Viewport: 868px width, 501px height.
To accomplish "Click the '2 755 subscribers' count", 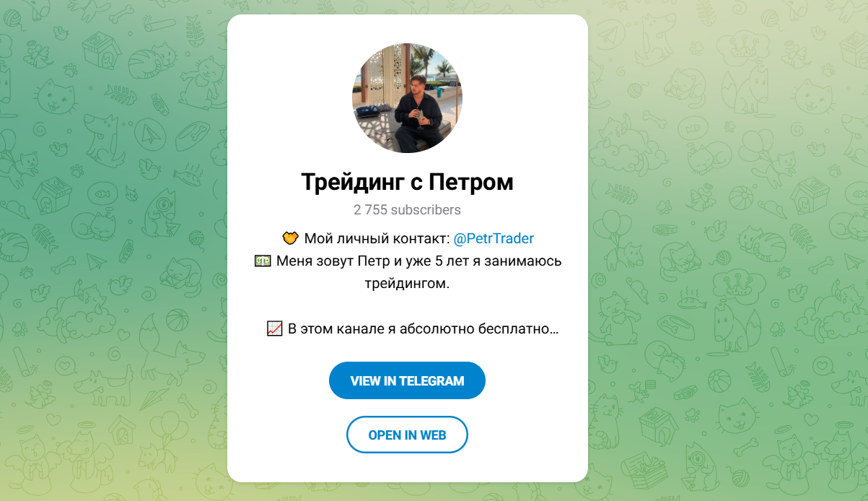I will pyautogui.click(x=407, y=210).
